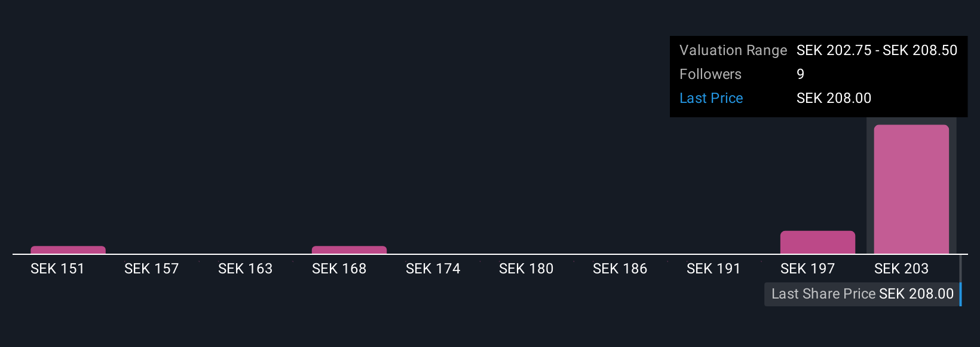The width and height of the screenshot is (980, 347).
Task: Click the SEK 168 axis label
Action: (x=339, y=269)
